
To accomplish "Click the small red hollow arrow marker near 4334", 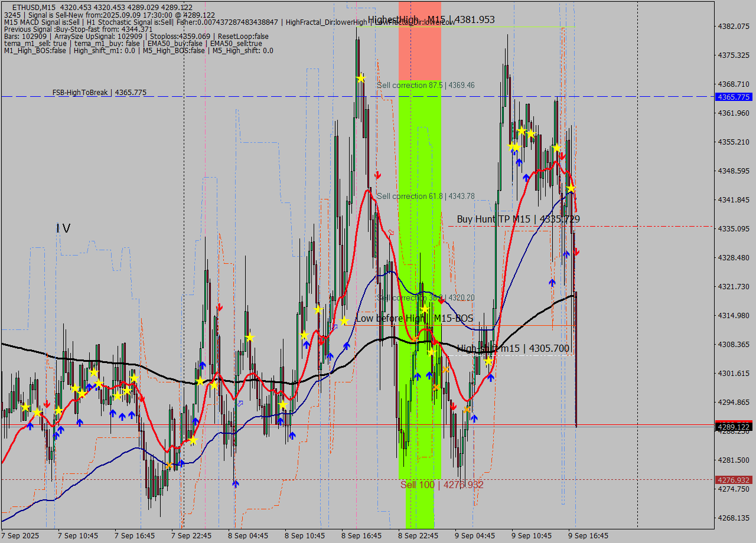I will click(390, 233).
